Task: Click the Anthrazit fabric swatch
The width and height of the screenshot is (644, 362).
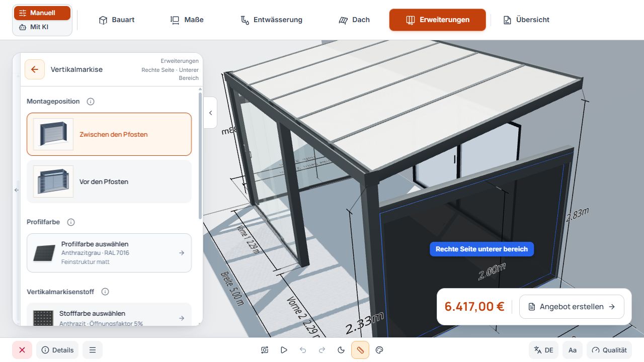Action: tap(43, 318)
